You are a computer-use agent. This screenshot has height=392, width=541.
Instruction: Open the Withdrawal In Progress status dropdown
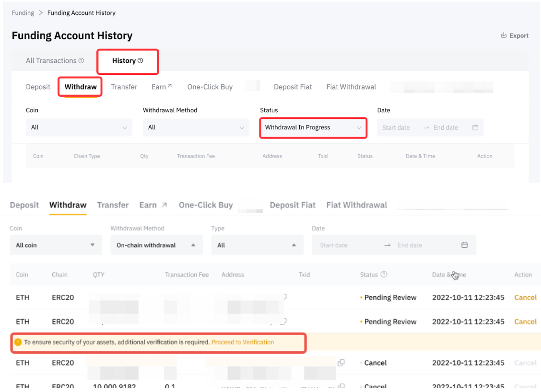coord(313,128)
